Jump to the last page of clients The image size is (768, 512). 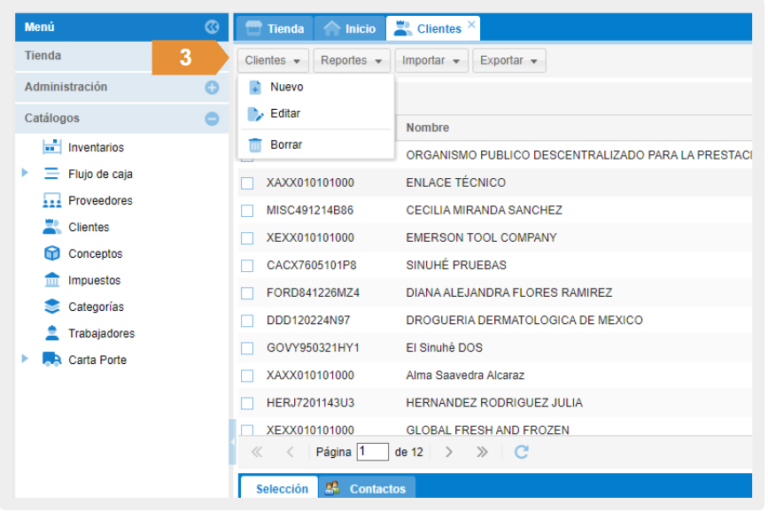pos(482,452)
